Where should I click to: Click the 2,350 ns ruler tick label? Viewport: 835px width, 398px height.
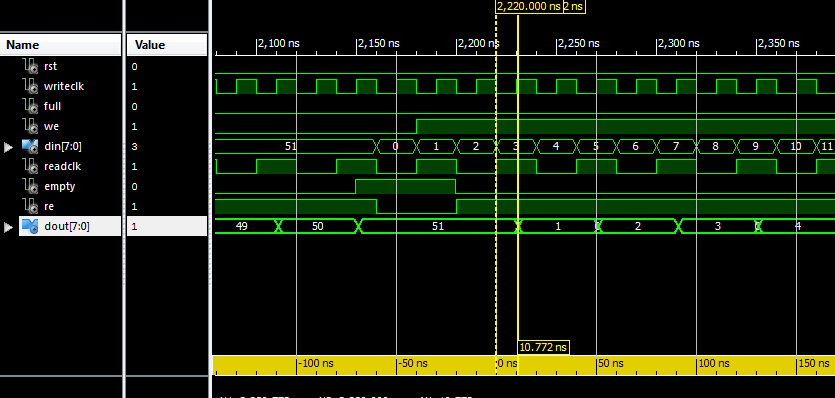point(779,44)
